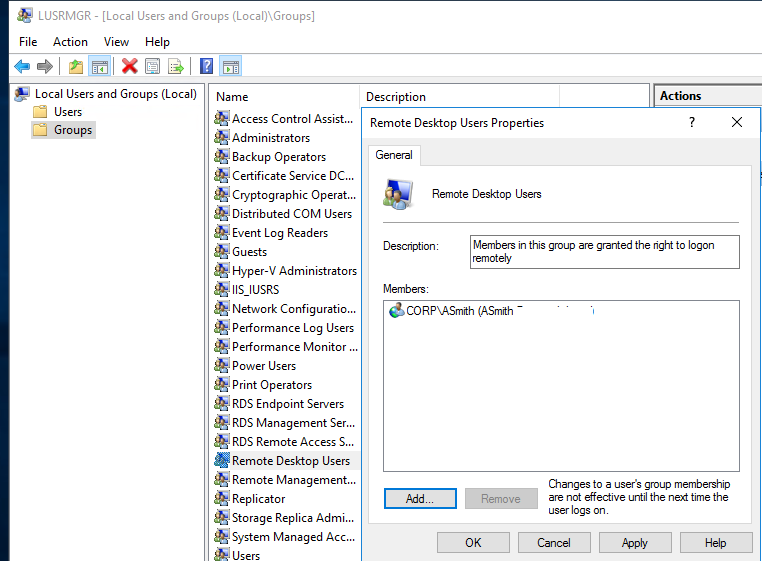This screenshot has height=561, width=762.
Task: Select RDS Remote Access S... group
Action: click(293, 441)
